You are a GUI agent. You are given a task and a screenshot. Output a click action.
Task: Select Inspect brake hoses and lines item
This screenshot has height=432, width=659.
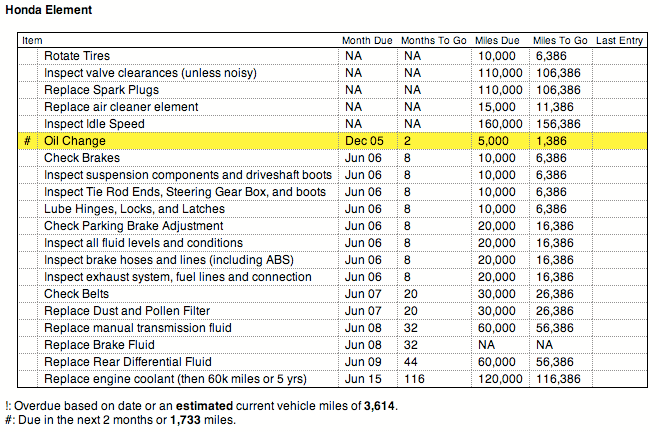pyautogui.click(x=169, y=260)
